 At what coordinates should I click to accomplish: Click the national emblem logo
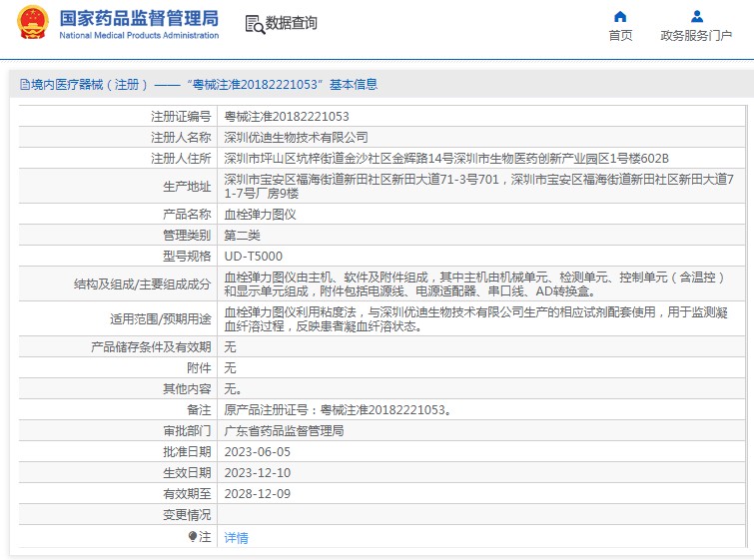pyautogui.click(x=31, y=23)
